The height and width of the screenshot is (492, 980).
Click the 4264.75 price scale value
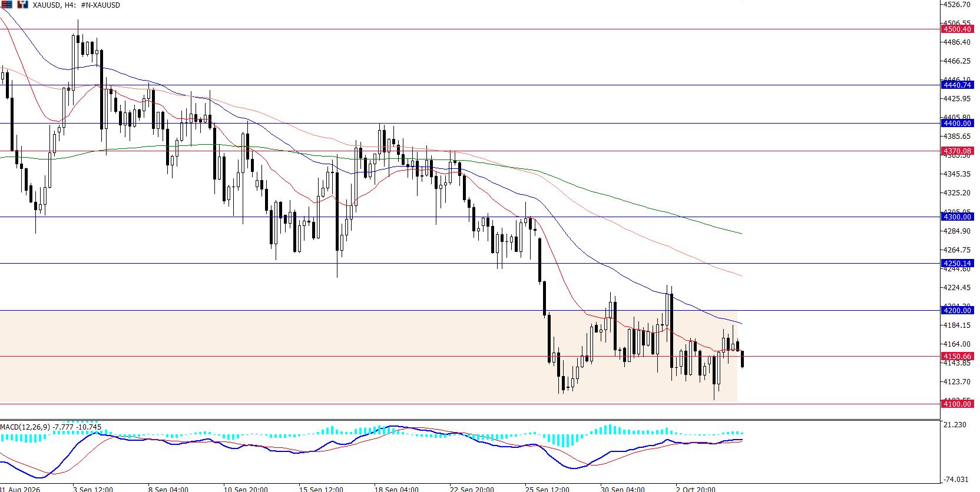957,250
